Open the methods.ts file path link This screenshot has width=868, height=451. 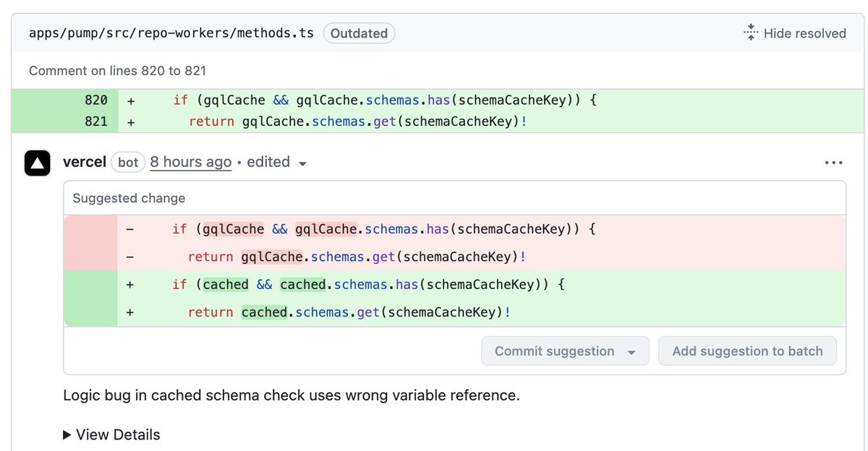171,33
